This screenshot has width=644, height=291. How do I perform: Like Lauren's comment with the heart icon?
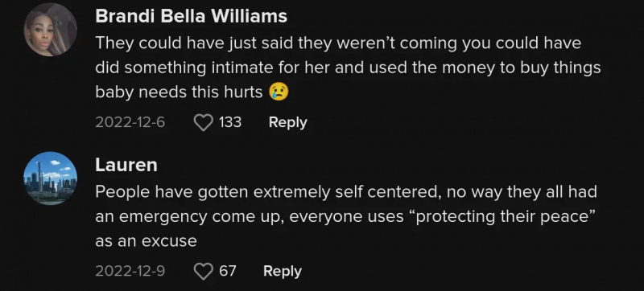click(x=204, y=272)
